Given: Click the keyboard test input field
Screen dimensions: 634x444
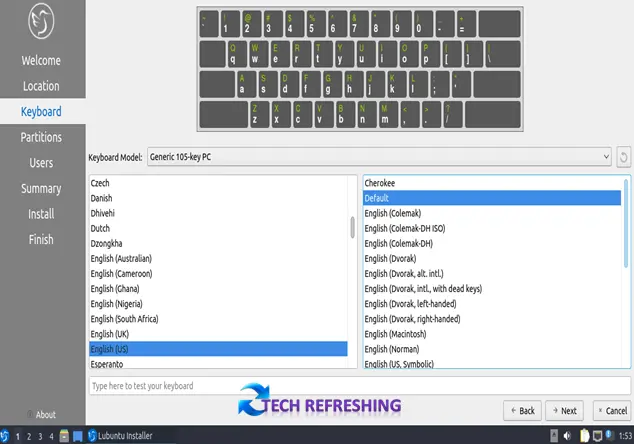Looking at the screenshot, I should click(x=360, y=386).
